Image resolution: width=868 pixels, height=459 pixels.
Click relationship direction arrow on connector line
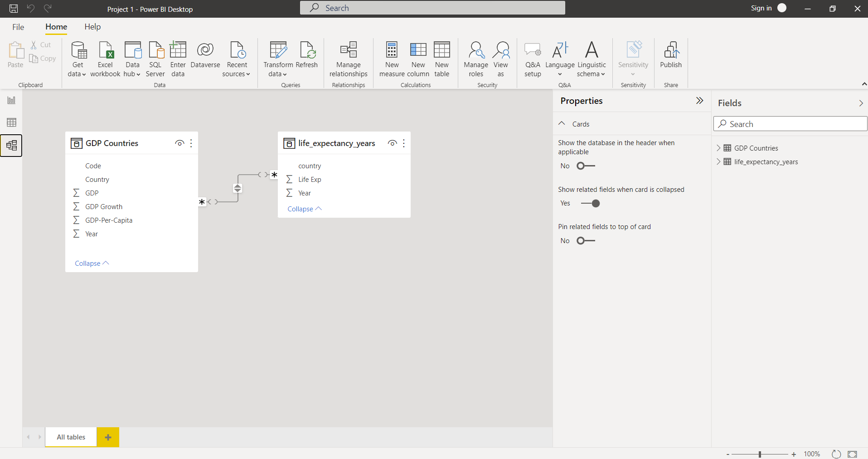(x=238, y=188)
